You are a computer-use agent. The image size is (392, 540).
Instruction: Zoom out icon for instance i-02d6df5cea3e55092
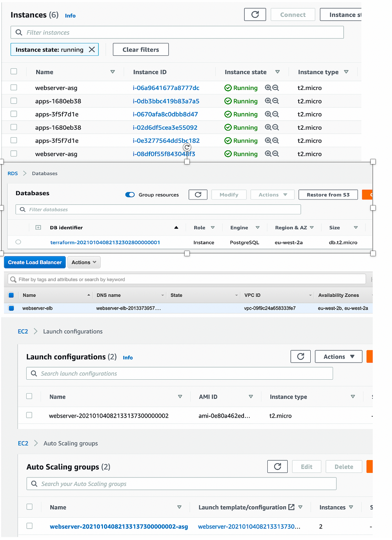(276, 127)
